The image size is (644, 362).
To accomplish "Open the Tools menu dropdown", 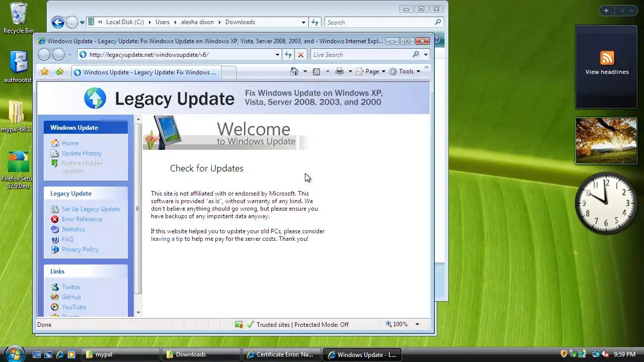I will pyautogui.click(x=405, y=71).
